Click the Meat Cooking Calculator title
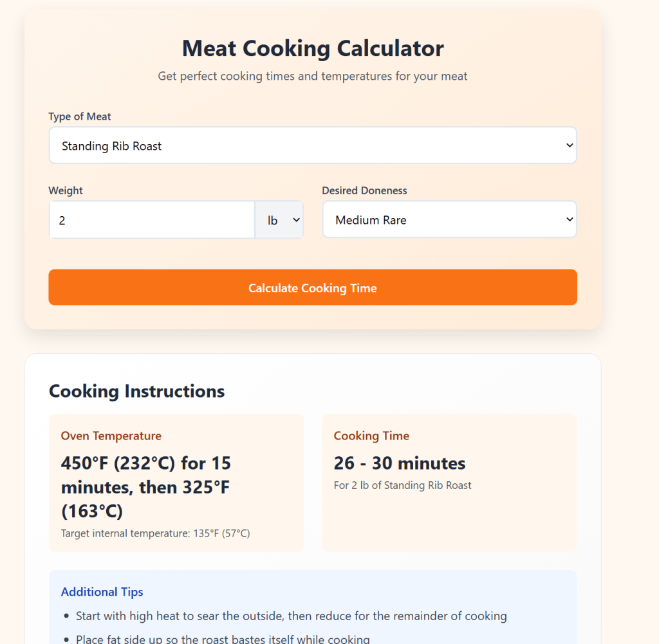Viewport: 659px width, 644px height. point(313,48)
